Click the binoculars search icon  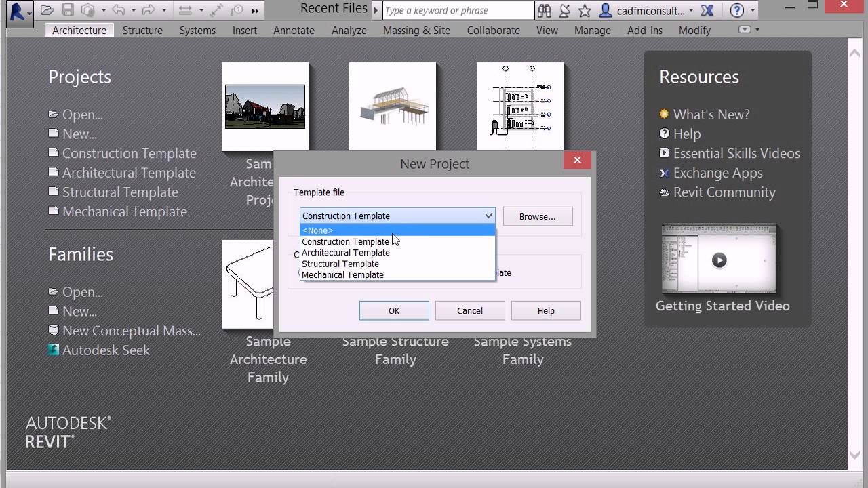tap(544, 10)
